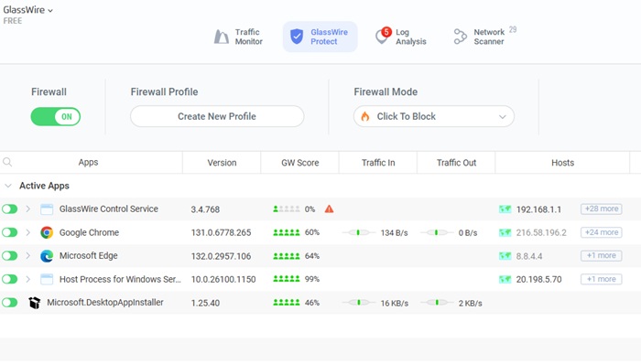Switch to the Log Analysis tab
The width and height of the screenshot is (641, 364).
click(x=401, y=37)
